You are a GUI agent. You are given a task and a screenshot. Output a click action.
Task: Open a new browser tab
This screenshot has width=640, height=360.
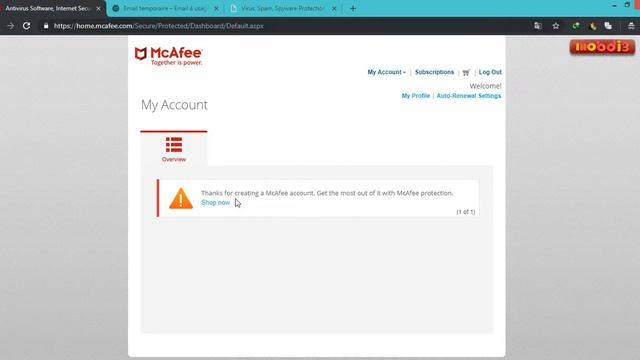(x=353, y=9)
